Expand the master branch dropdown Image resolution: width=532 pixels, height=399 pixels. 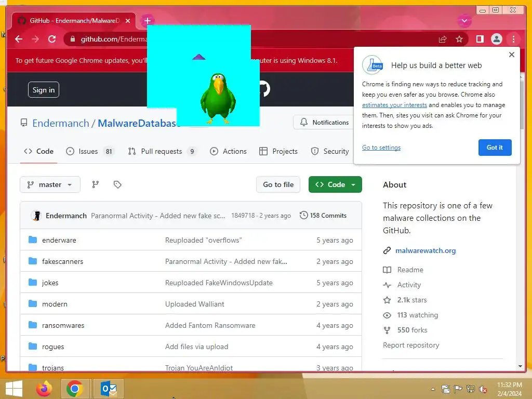(50, 184)
